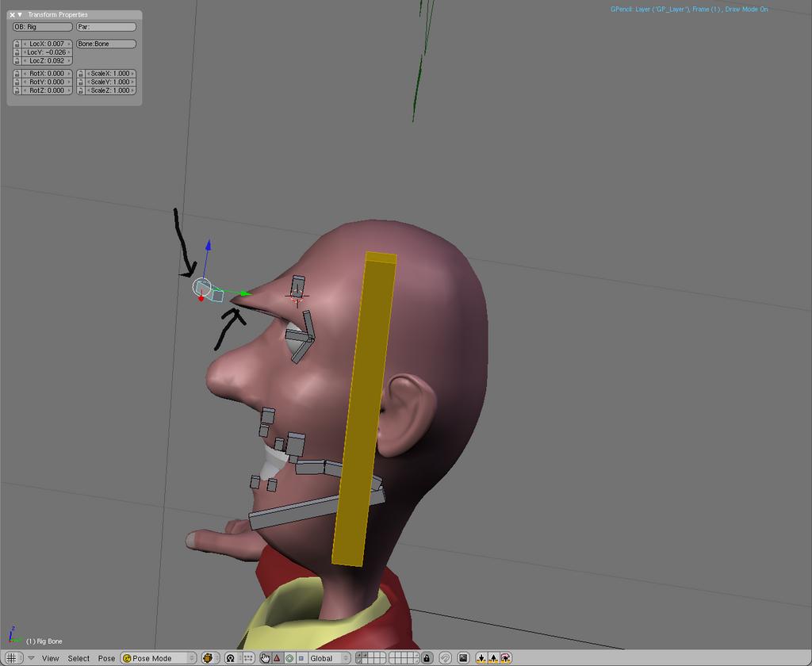
Task: Click the Bone:Bone name field
Action: (x=106, y=44)
